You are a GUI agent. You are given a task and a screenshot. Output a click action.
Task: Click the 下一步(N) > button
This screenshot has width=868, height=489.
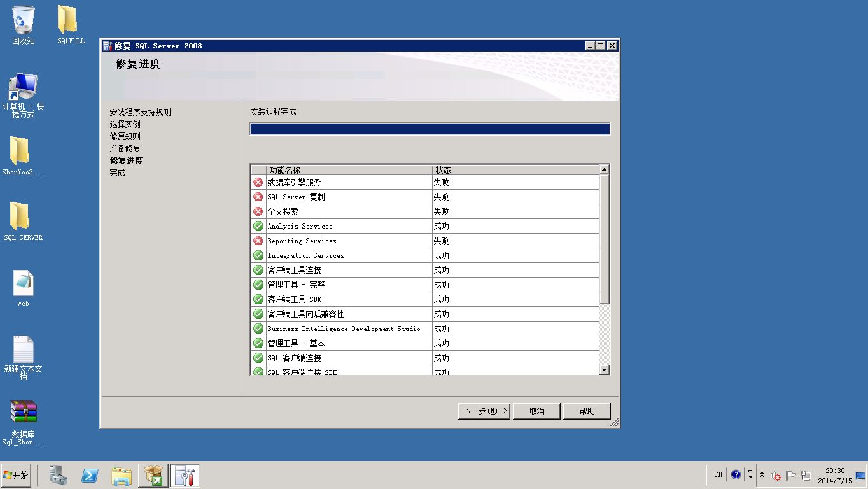pos(484,411)
